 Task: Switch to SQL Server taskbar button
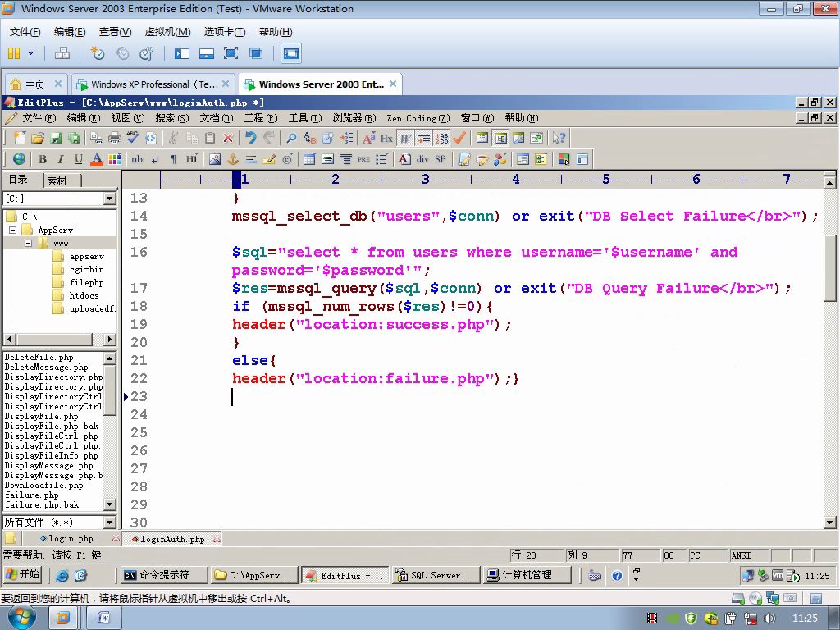[436, 575]
